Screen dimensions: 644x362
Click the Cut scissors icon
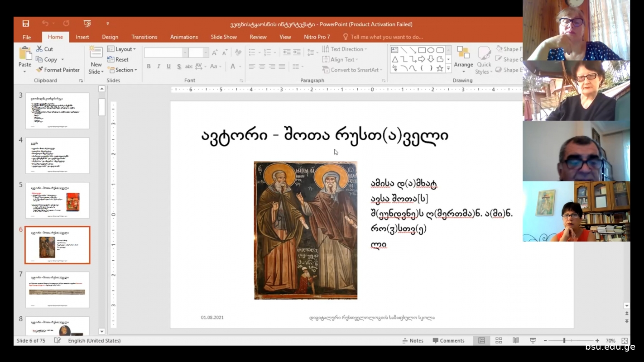click(39, 49)
